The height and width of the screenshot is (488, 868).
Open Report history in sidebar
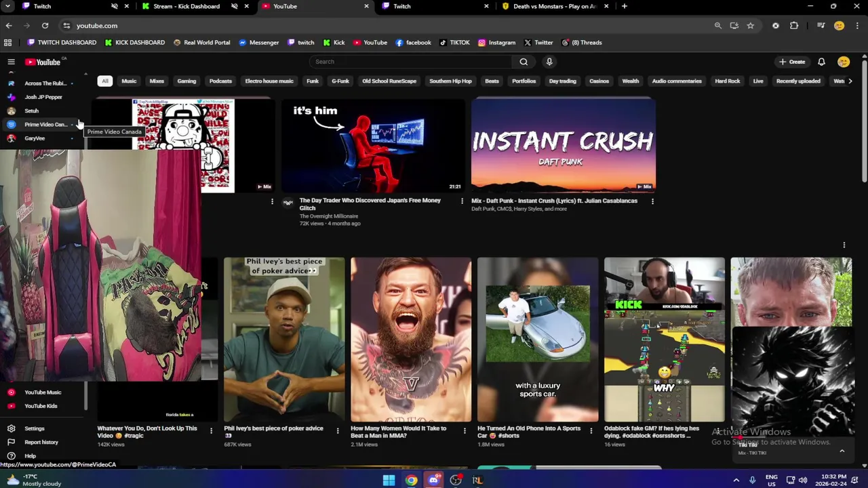pyautogui.click(x=43, y=442)
